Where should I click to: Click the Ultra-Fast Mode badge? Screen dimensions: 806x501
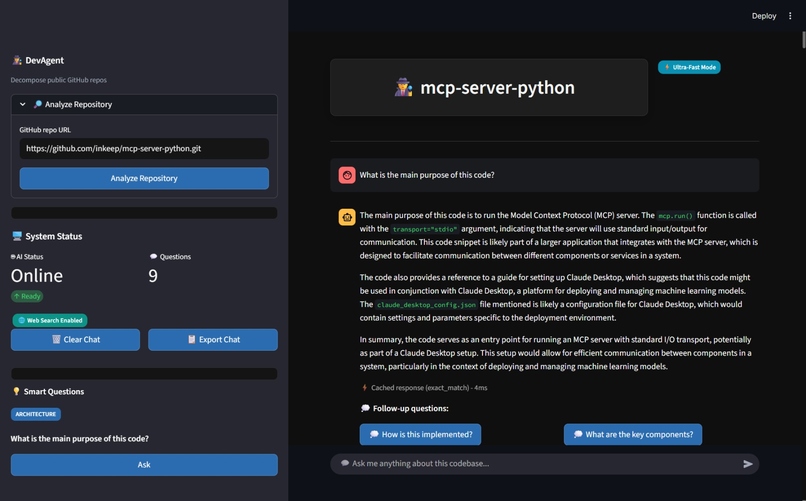[x=689, y=67]
